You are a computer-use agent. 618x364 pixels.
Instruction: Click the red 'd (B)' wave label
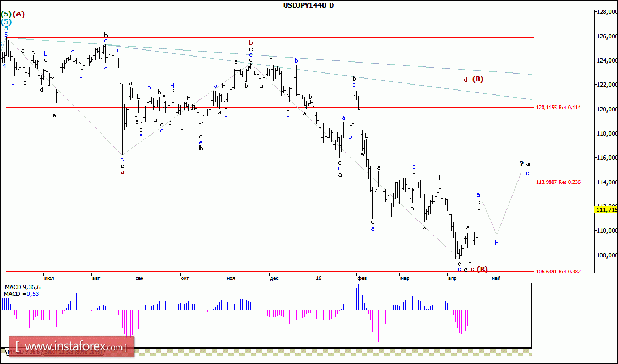point(474,79)
